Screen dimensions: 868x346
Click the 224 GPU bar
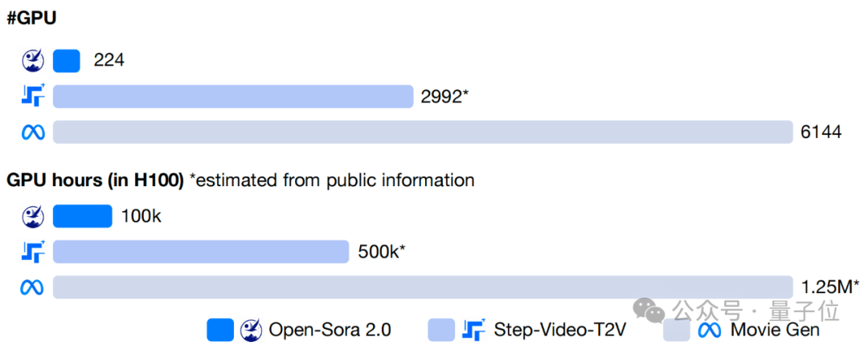point(67,61)
